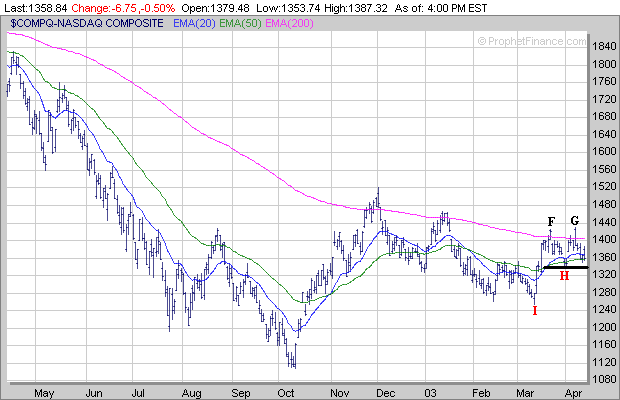This screenshot has height=400, width=620.
Task: Click the High:1387.32 value
Action: click(355, 8)
